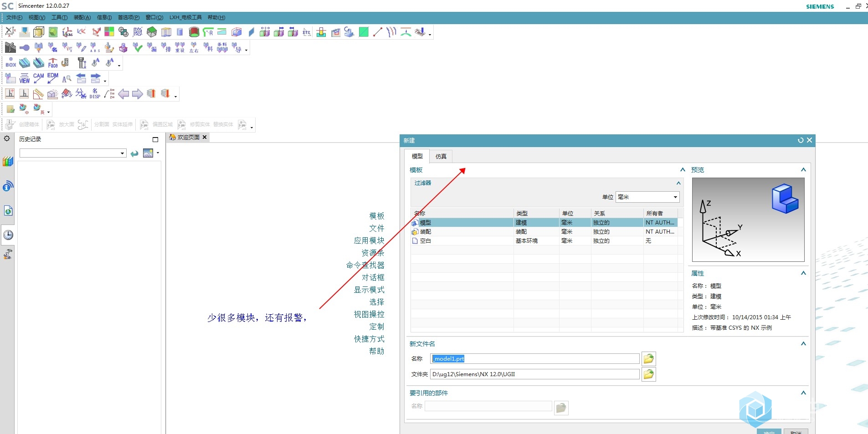Click the red and green pocket icon
This screenshot has width=868, height=434.
pyautogui.click(x=194, y=32)
